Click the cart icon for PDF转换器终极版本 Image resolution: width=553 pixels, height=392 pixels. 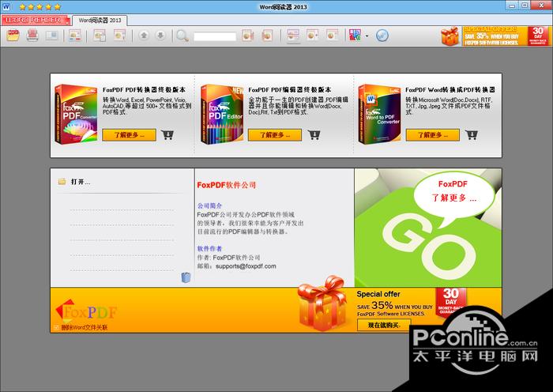(x=167, y=135)
